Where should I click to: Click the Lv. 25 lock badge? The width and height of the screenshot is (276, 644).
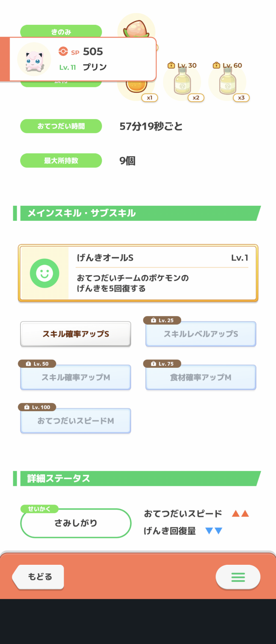click(x=162, y=320)
